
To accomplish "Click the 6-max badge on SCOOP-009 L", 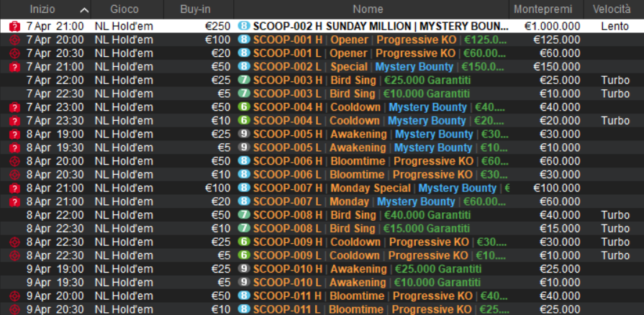I will [244, 255].
